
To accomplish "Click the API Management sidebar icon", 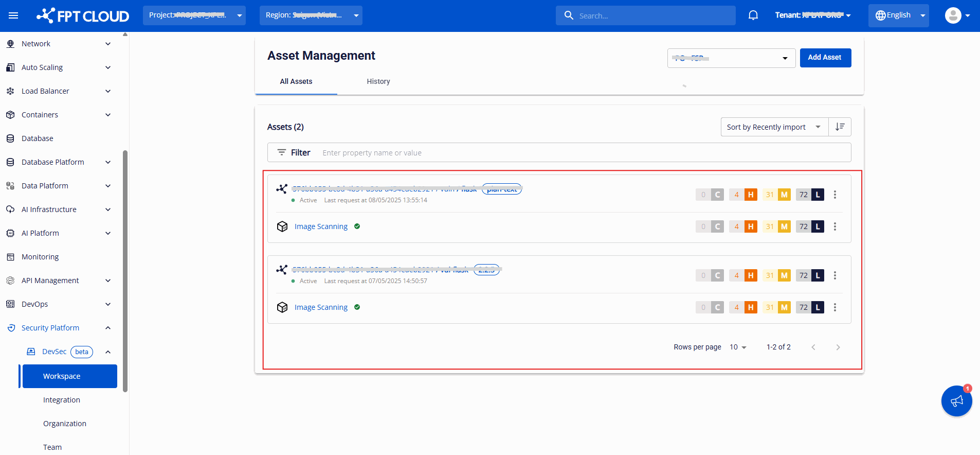I will tap(10, 281).
